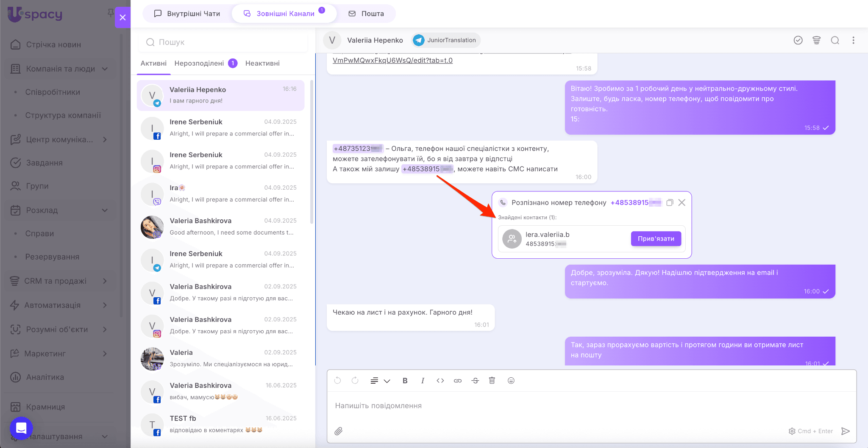Screen dimensions: 868x448
Task: Mark the conversation done with the checkmark icon
Action: point(798,40)
